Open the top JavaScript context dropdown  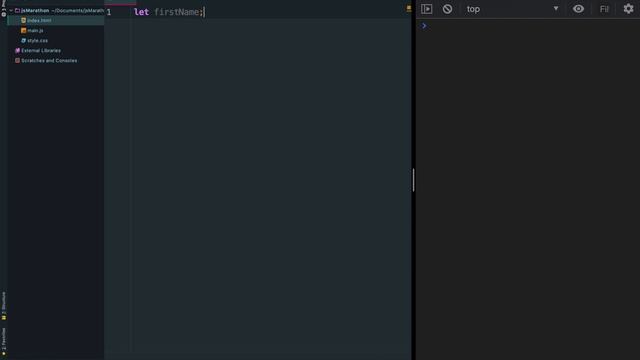tap(513, 9)
